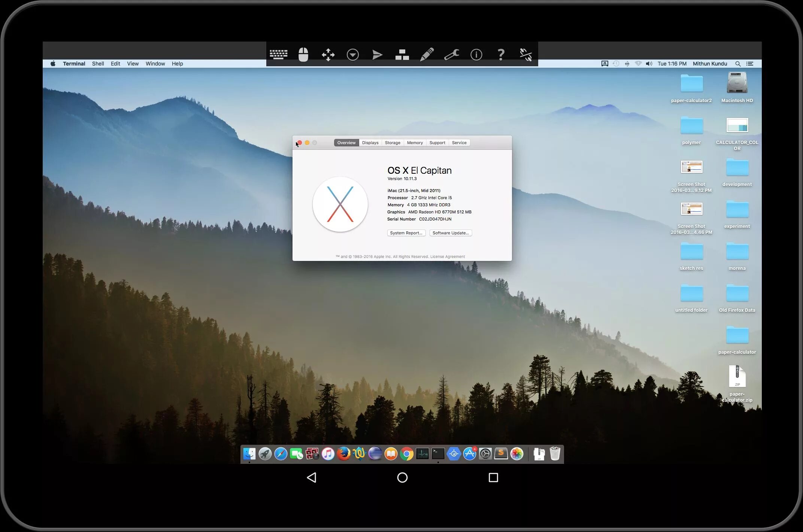
Task: Open the Terminal menu
Action: pos(74,64)
